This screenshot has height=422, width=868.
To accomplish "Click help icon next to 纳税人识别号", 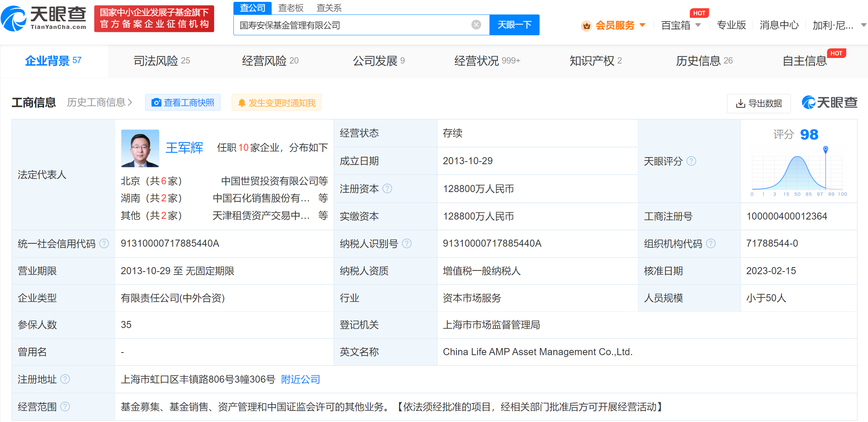I will coord(407,243).
